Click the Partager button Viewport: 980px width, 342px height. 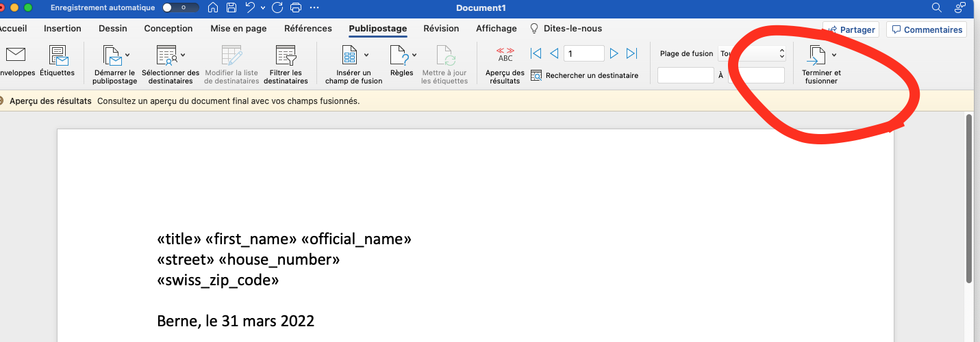point(851,29)
